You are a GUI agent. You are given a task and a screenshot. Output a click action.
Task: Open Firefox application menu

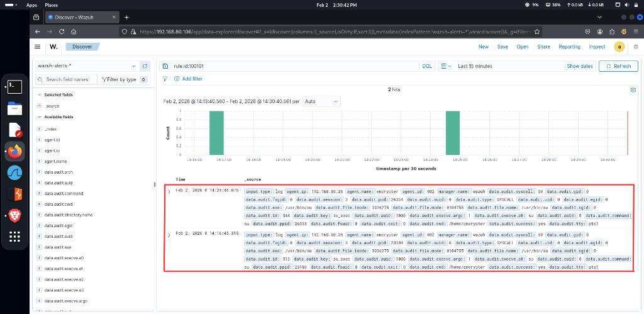[x=636, y=31]
